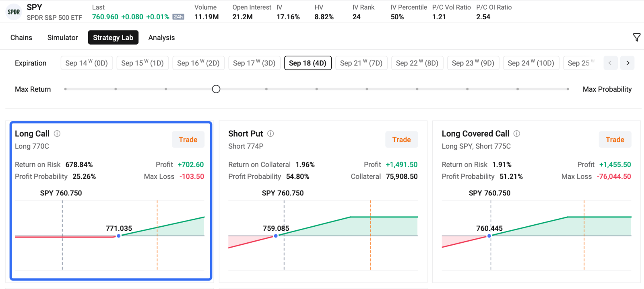
Task: Click info icon next to Long Covered Call
Action: (x=517, y=133)
